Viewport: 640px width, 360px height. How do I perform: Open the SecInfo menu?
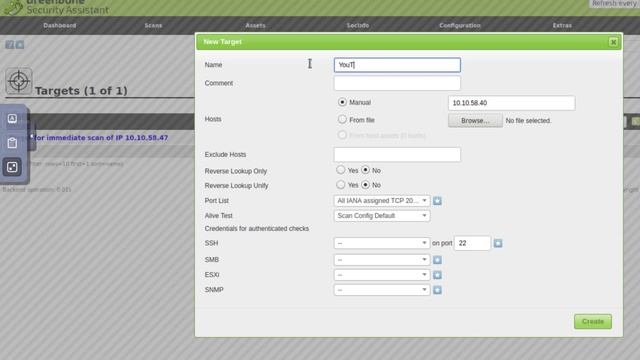[358, 25]
